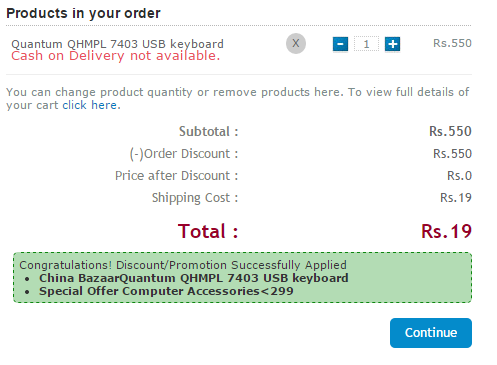Focus the product quantity input field
This screenshot has width=497, height=365.
(366, 44)
